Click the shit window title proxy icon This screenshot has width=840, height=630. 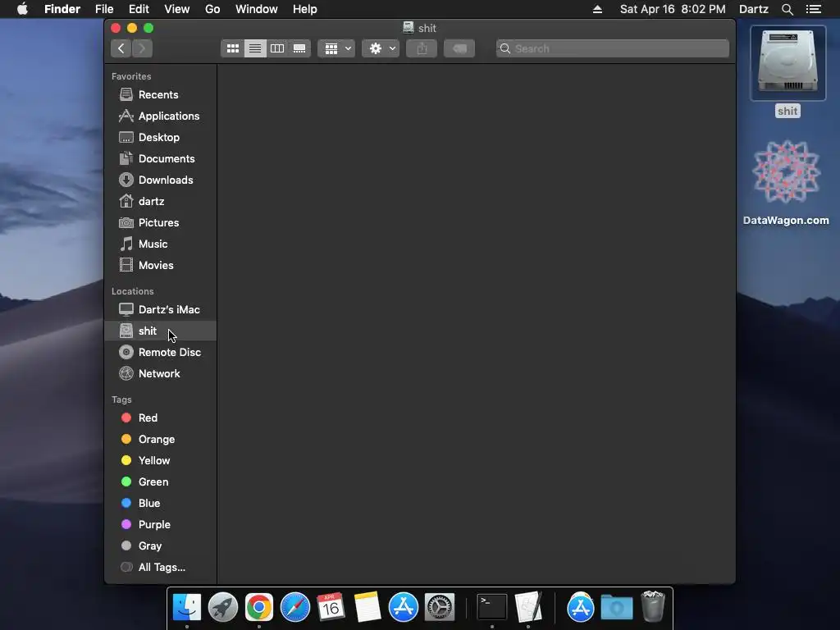409,28
